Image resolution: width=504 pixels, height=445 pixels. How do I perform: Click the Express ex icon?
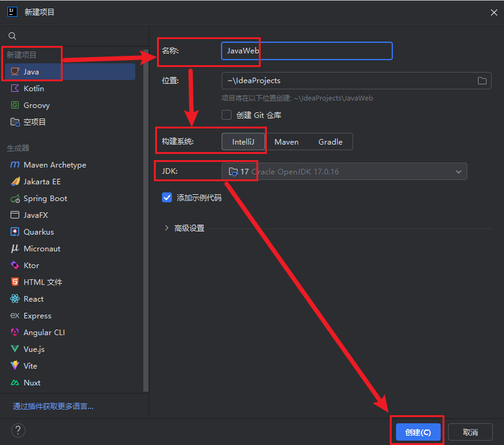(15, 315)
